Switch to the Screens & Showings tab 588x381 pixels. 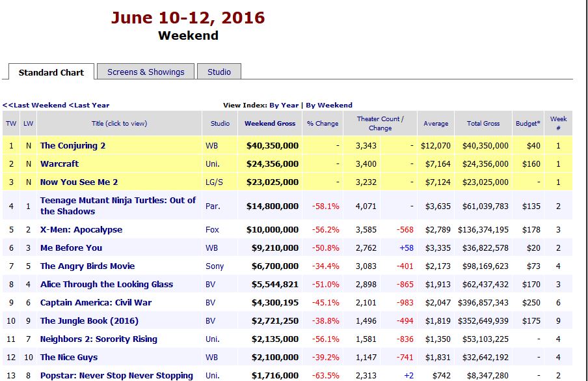coord(146,72)
